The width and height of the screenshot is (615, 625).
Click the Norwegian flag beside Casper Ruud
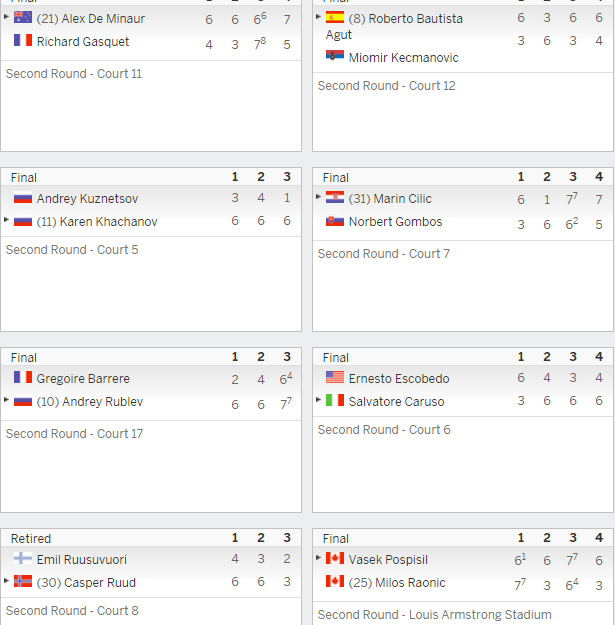tap(23, 581)
